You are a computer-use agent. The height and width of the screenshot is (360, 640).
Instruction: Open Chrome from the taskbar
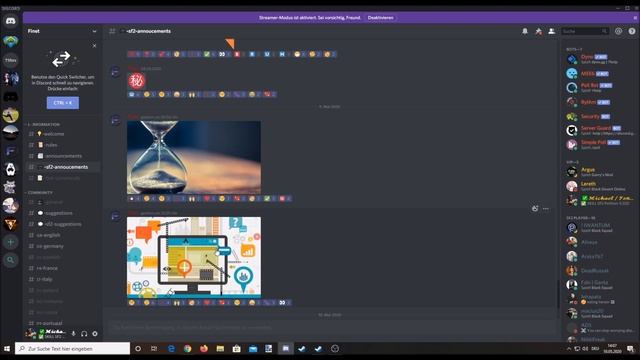click(x=187, y=349)
